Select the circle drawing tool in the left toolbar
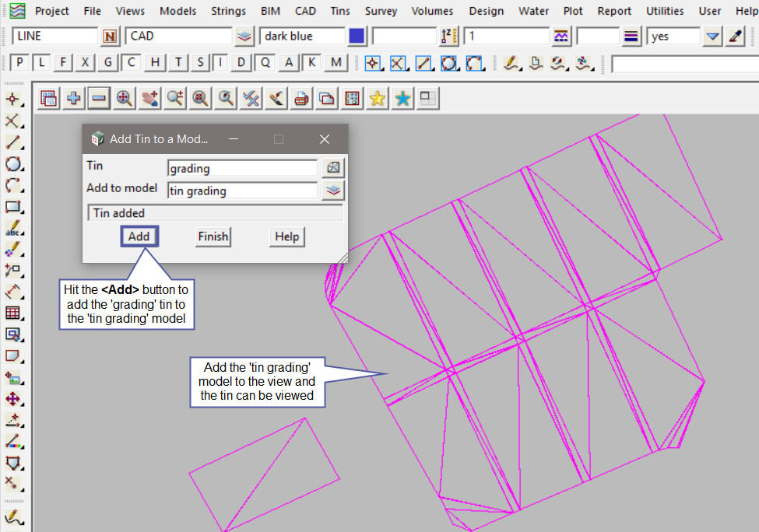 pyautogui.click(x=12, y=164)
